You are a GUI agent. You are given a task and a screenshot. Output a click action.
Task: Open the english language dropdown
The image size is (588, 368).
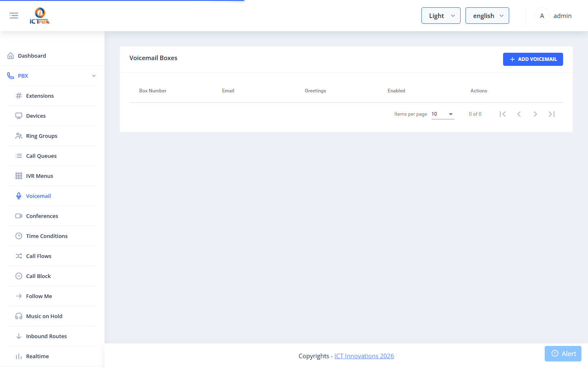click(487, 16)
